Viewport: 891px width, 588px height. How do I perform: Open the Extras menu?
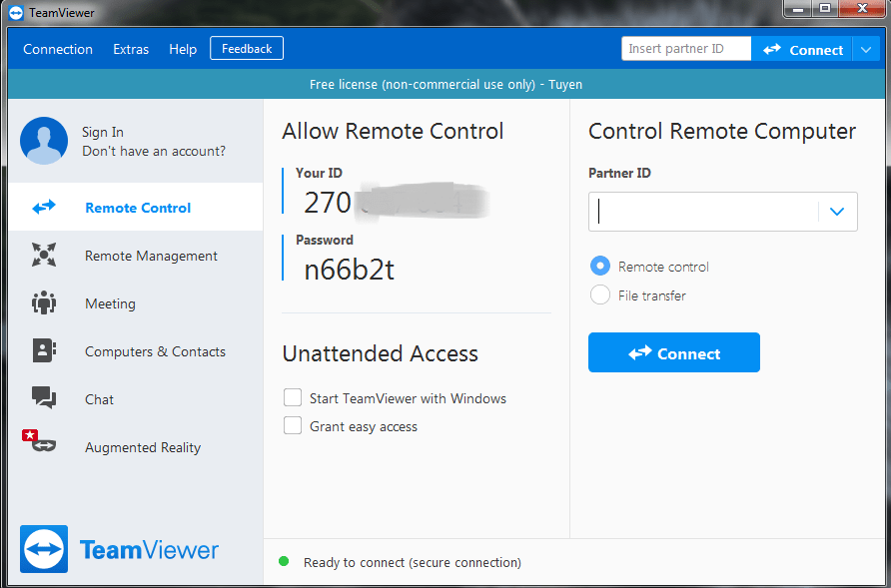(x=131, y=50)
